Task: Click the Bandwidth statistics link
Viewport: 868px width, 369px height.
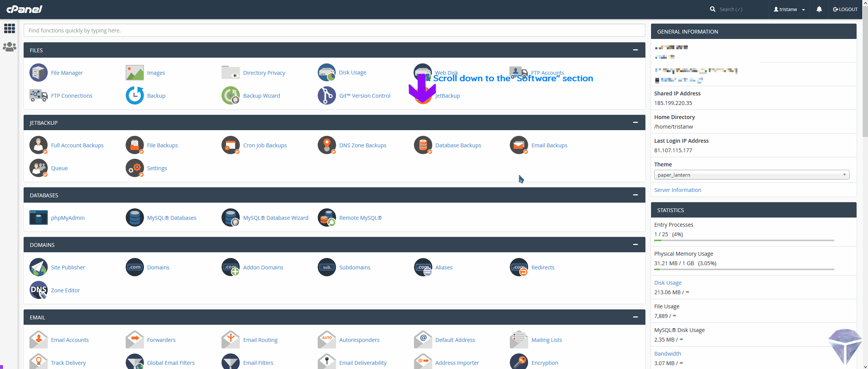Action: coord(668,354)
